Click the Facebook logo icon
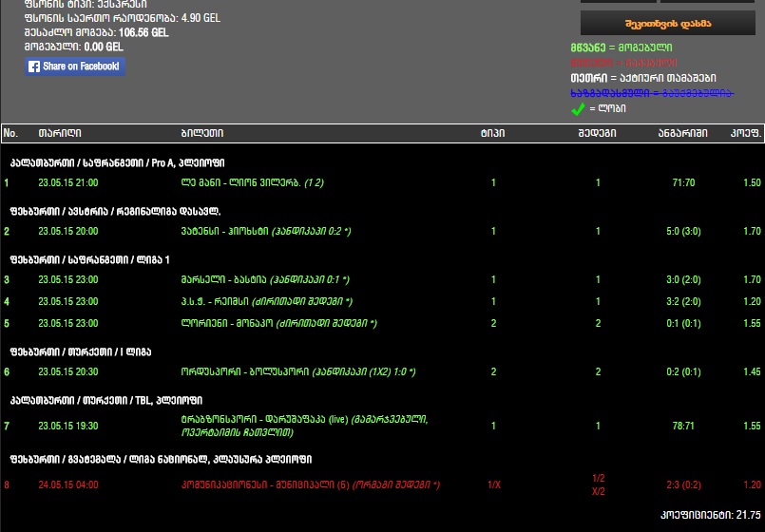Image resolution: width=765 pixels, height=532 pixels. pos(34,66)
